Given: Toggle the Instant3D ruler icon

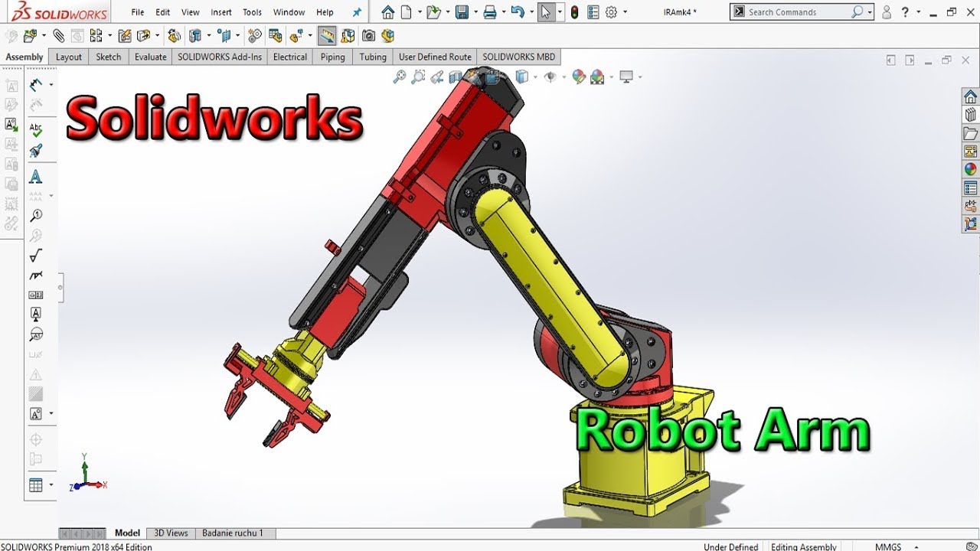Looking at the screenshot, I should pyautogui.click(x=327, y=36).
